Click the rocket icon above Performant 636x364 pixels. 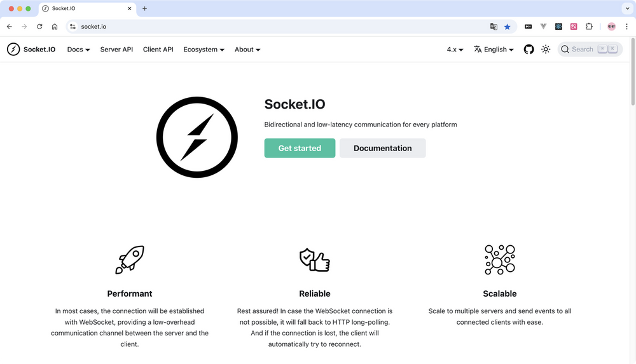coord(130,259)
